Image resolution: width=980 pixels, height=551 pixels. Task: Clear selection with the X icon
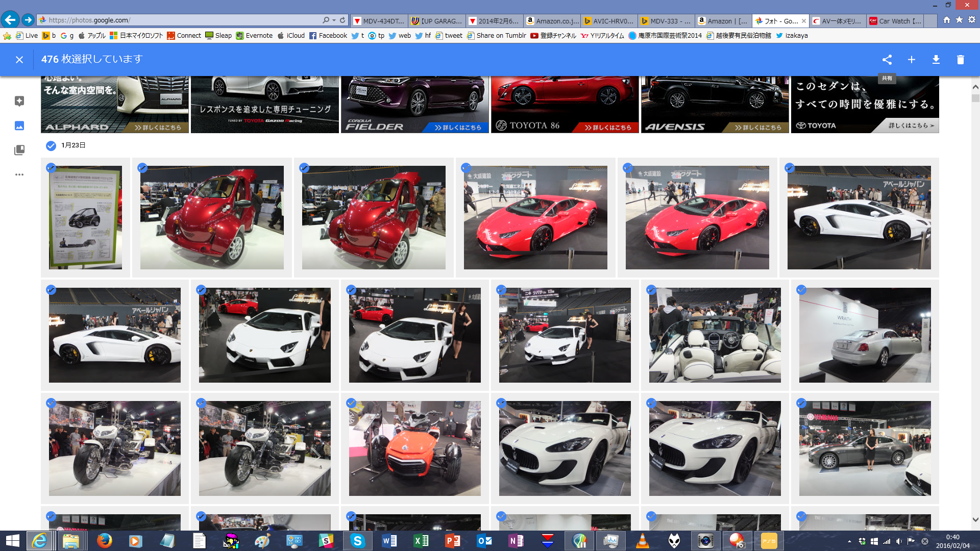click(x=19, y=60)
